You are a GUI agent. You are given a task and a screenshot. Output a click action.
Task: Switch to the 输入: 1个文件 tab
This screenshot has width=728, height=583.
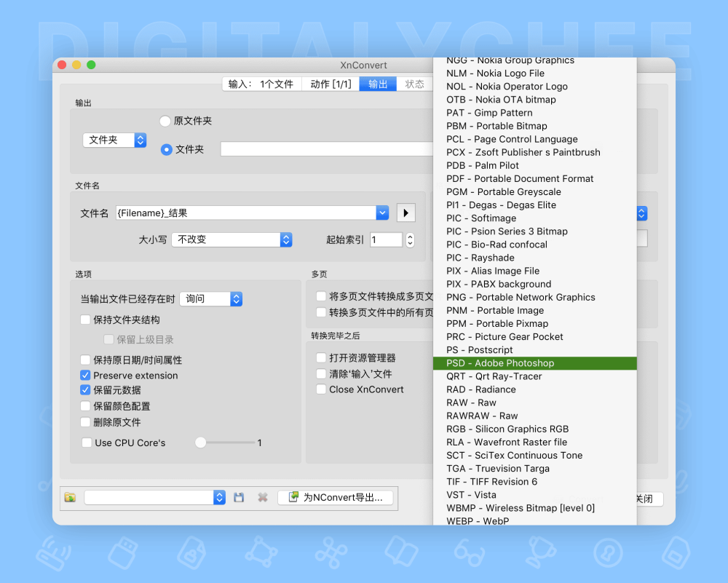[x=261, y=84]
